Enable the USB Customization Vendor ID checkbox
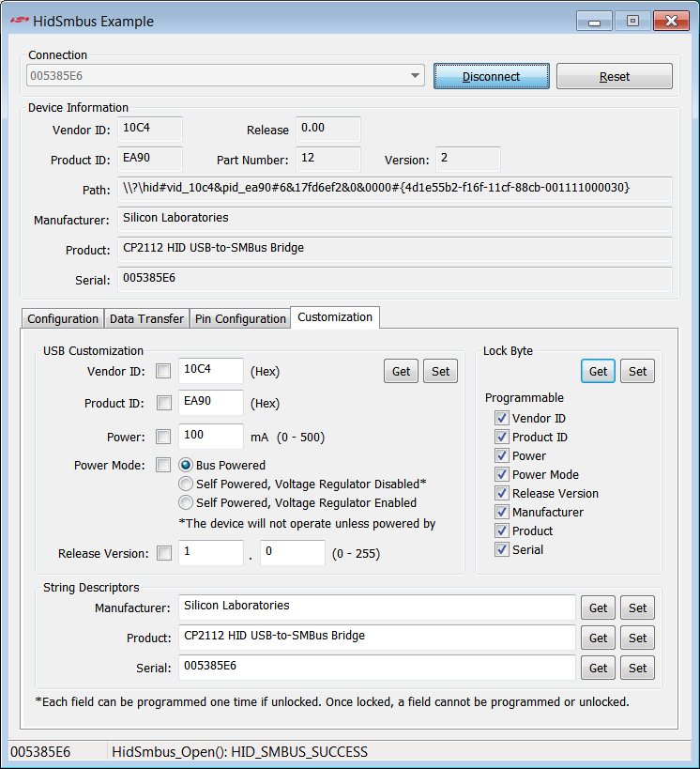The image size is (700, 769). pyautogui.click(x=163, y=371)
